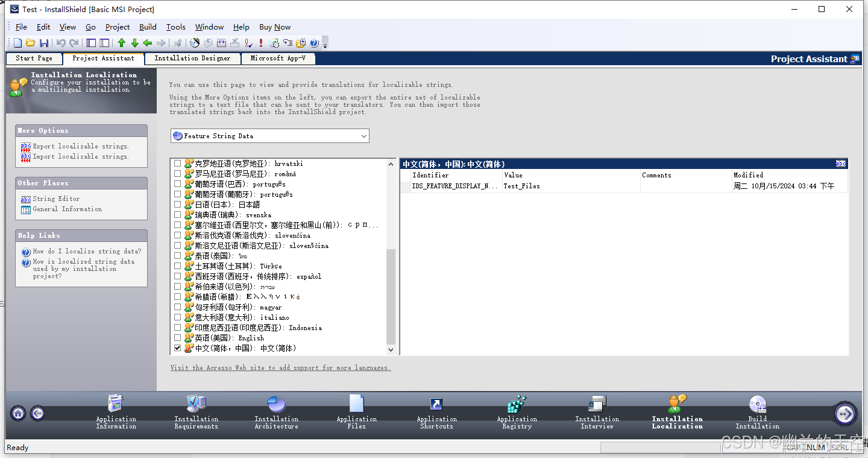The image size is (868, 458).
Task: Click the green down arrow toolbar icon
Action: (x=135, y=43)
